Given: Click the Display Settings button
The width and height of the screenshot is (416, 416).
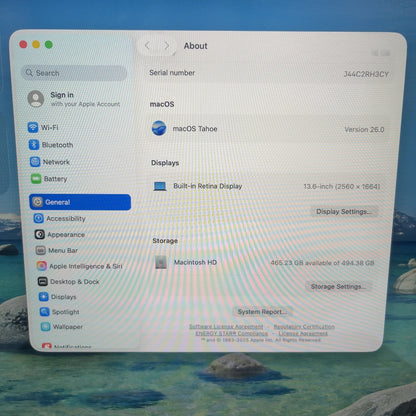Looking at the screenshot, I should click(x=344, y=211).
